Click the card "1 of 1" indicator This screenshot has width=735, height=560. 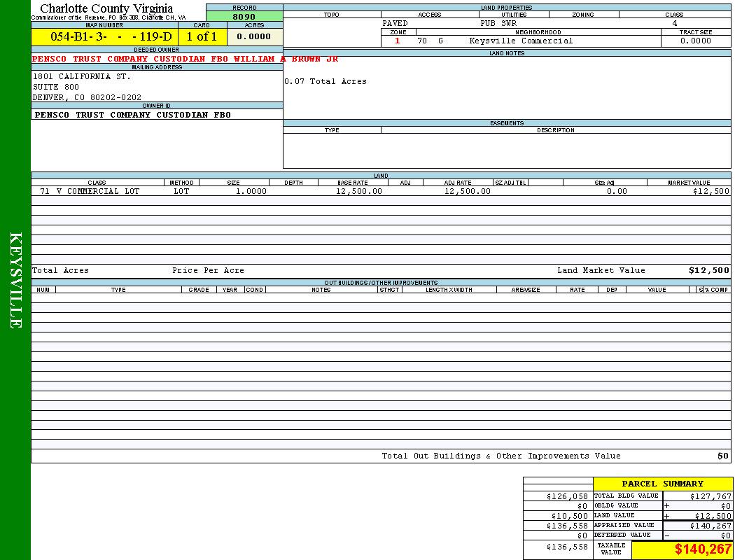point(202,36)
